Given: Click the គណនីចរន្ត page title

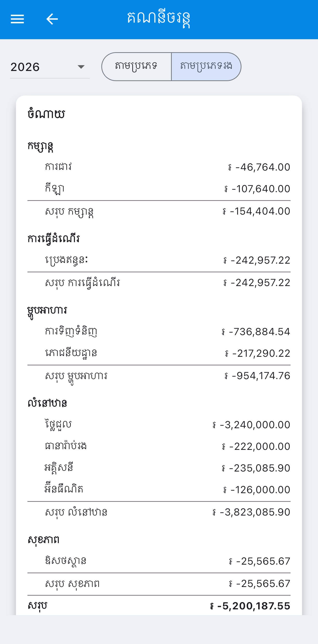Looking at the screenshot, I should (159, 19).
